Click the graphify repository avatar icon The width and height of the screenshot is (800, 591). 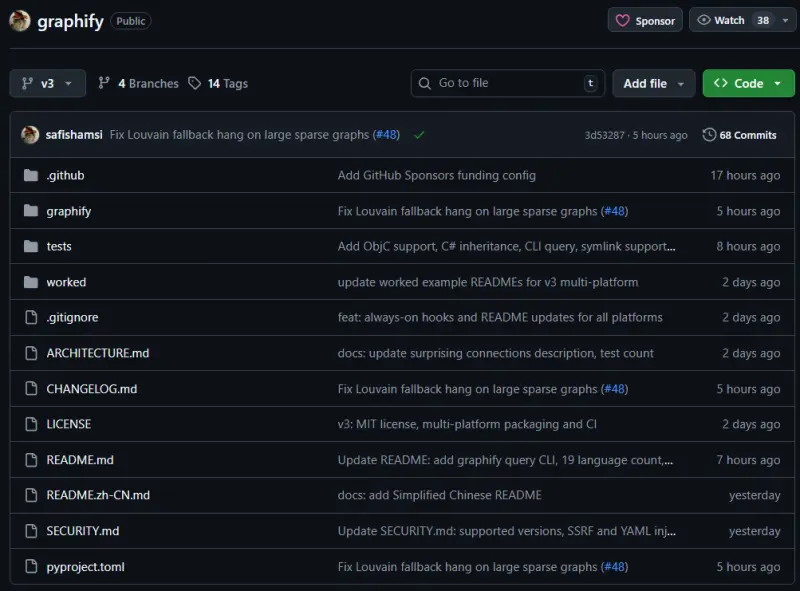click(20, 20)
